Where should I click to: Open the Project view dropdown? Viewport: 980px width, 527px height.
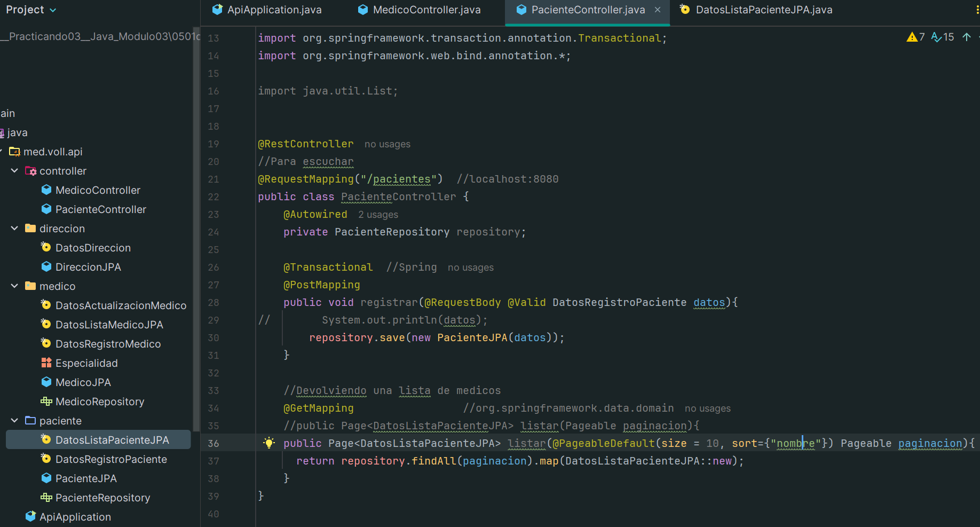point(30,10)
